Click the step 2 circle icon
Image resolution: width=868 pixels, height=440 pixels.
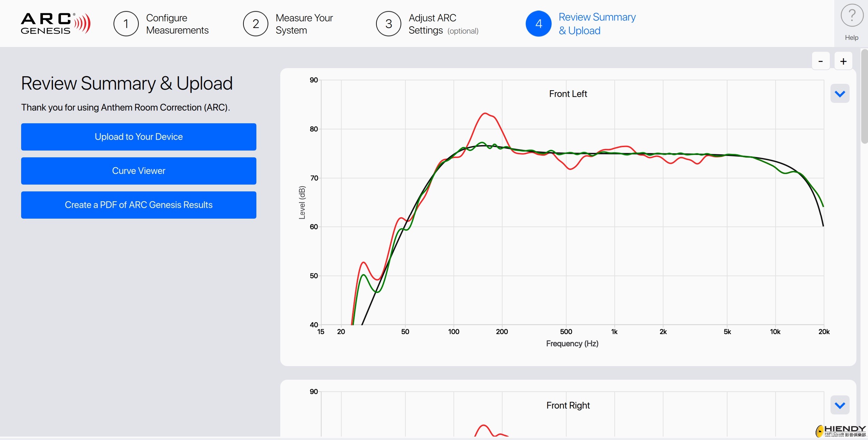pos(255,24)
